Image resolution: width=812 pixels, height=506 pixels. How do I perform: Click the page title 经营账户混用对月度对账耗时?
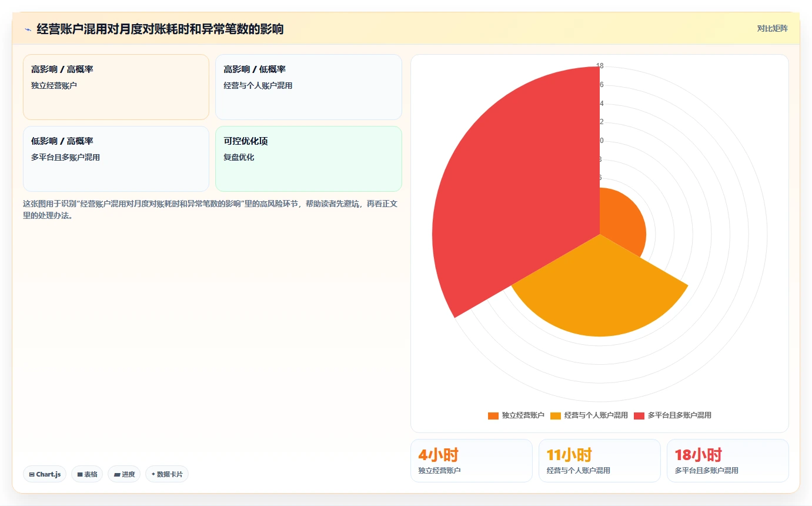point(160,29)
